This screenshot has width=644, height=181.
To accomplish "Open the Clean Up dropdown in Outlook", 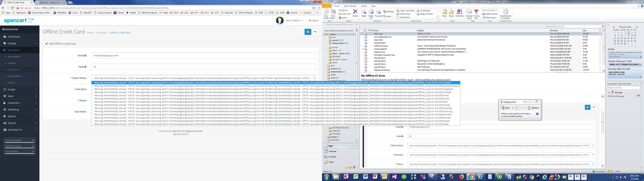I will tap(345, 14).
